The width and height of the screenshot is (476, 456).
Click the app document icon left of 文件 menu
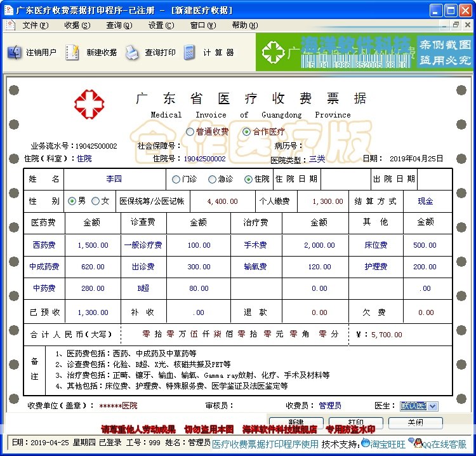(x=10, y=25)
